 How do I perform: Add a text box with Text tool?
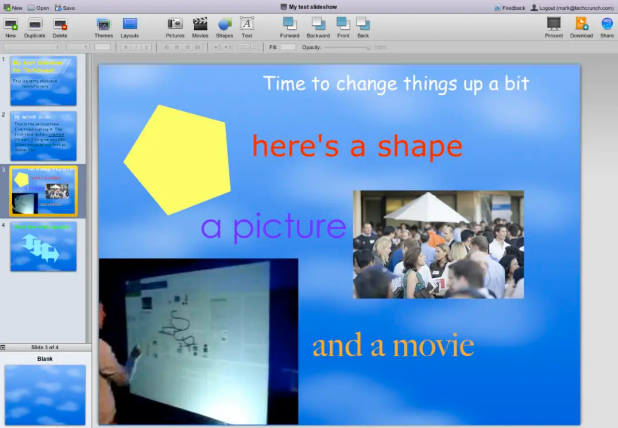(247, 28)
